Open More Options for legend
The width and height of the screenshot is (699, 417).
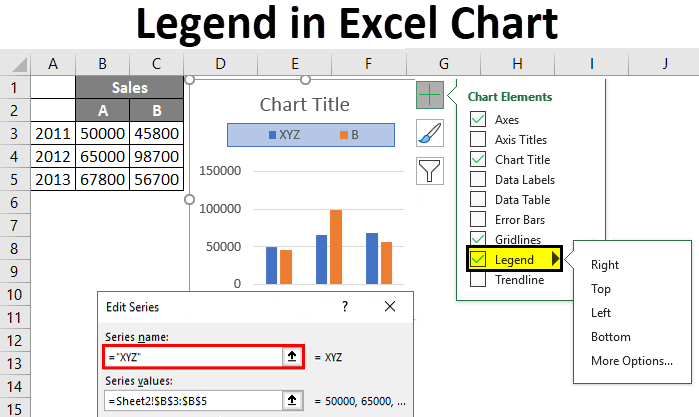(632, 361)
